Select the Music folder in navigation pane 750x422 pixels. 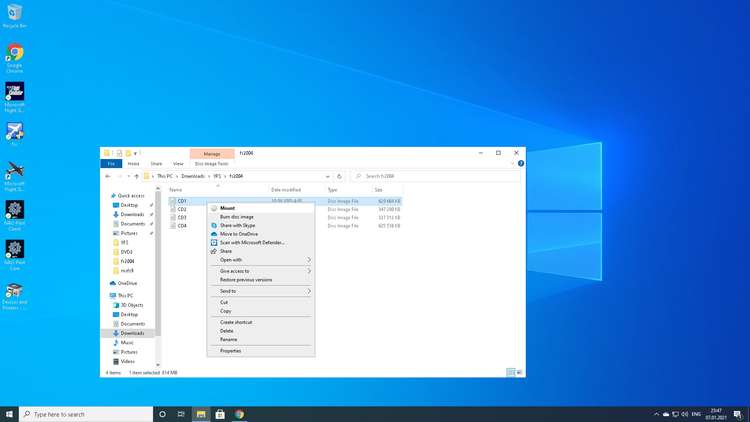[128, 343]
